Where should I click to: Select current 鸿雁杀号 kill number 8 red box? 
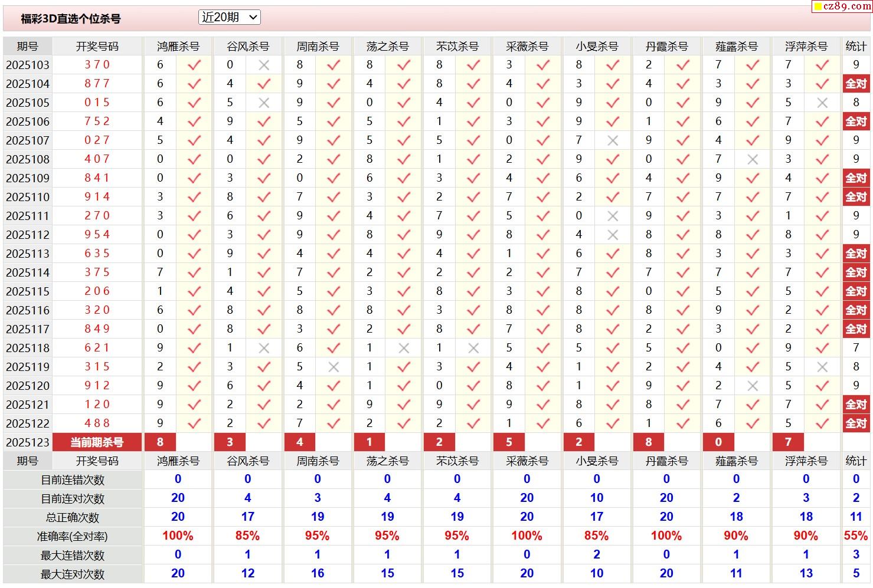click(160, 442)
